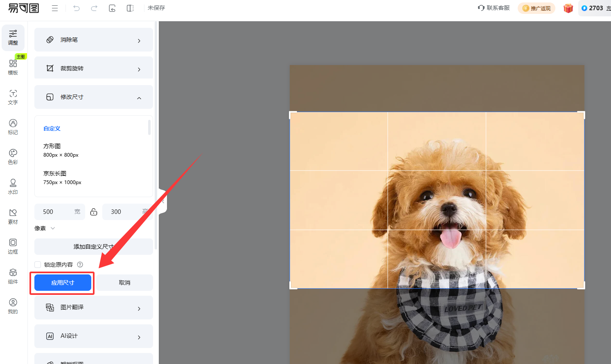Click the gift box icon
The image size is (611, 364).
point(568,8)
